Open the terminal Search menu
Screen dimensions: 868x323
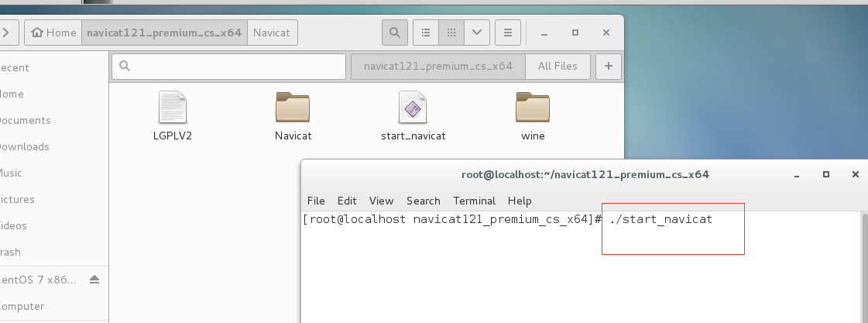point(424,201)
